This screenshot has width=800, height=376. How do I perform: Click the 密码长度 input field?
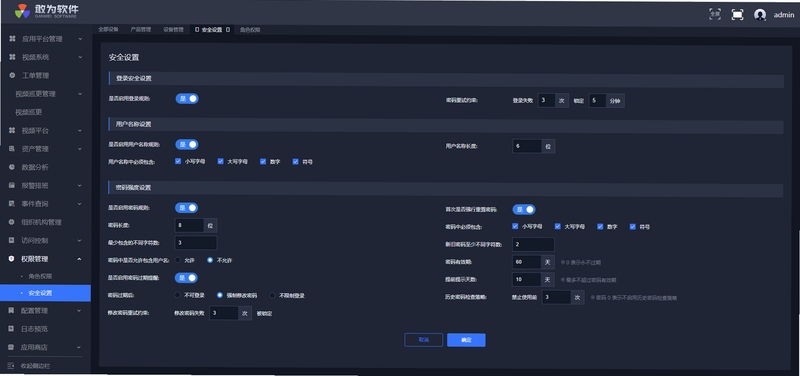pos(190,225)
